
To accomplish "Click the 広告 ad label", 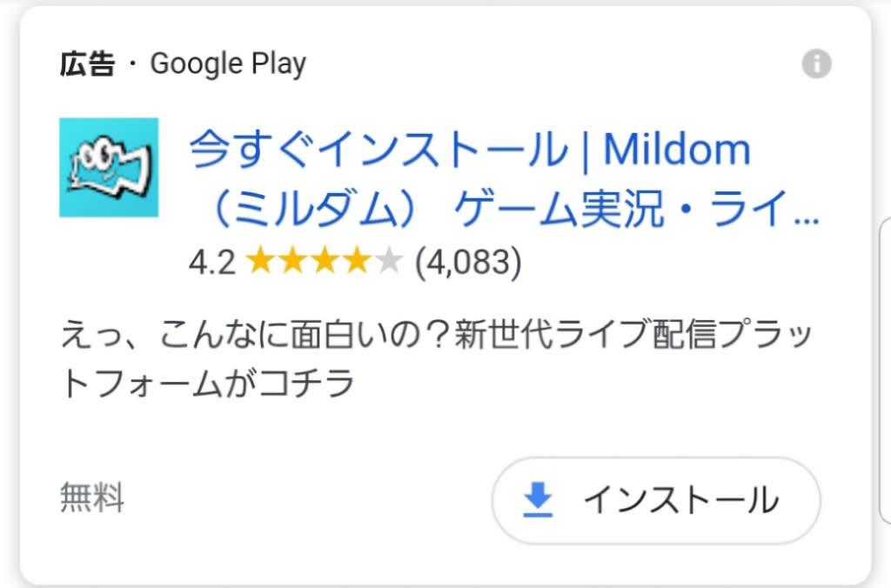I will 88,63.
